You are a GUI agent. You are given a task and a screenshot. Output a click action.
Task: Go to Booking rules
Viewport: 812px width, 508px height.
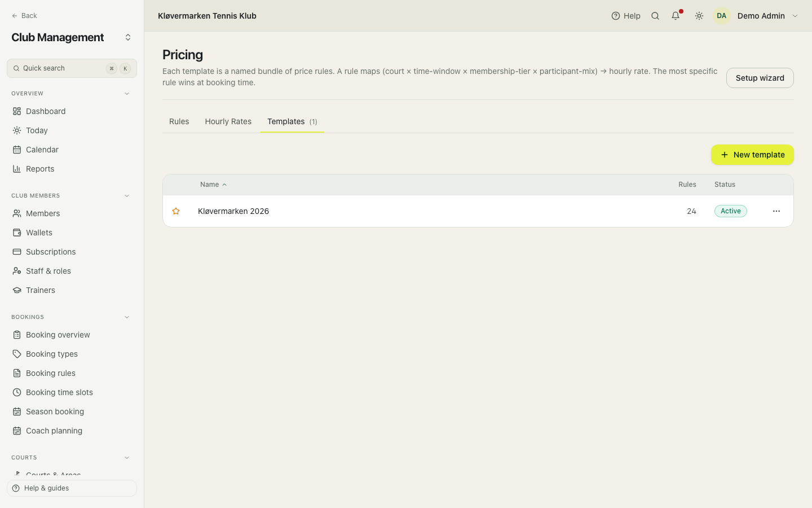tap(72, 373)
